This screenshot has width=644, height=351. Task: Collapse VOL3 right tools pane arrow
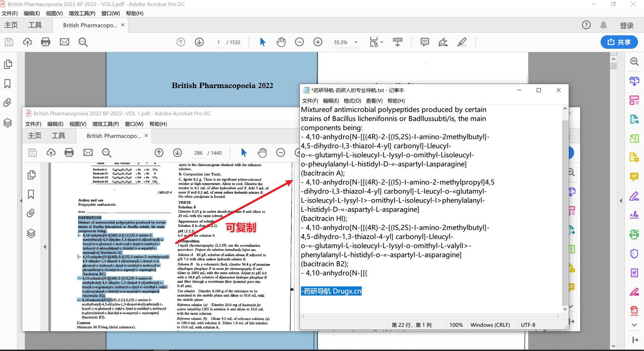[621, 201]
